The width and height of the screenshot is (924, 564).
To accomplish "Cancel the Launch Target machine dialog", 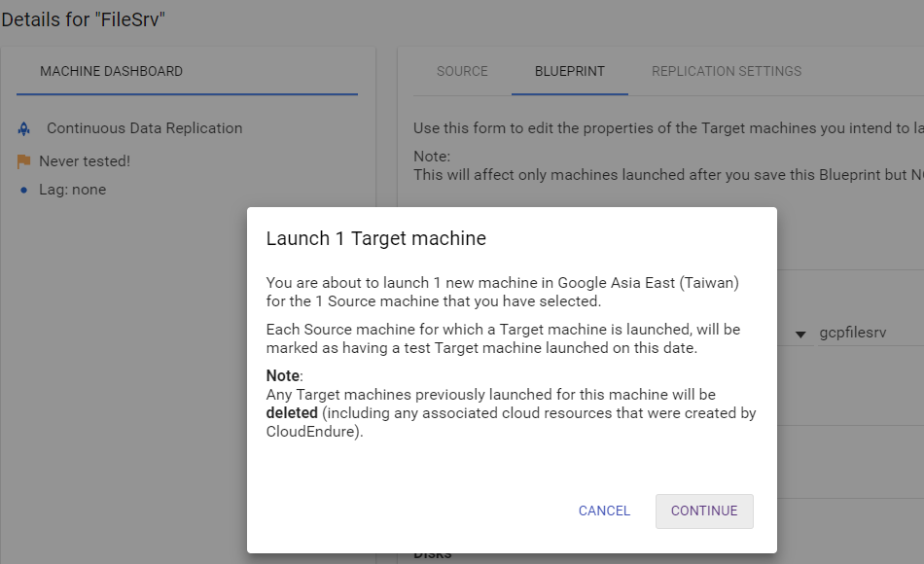I will point(604,511).
